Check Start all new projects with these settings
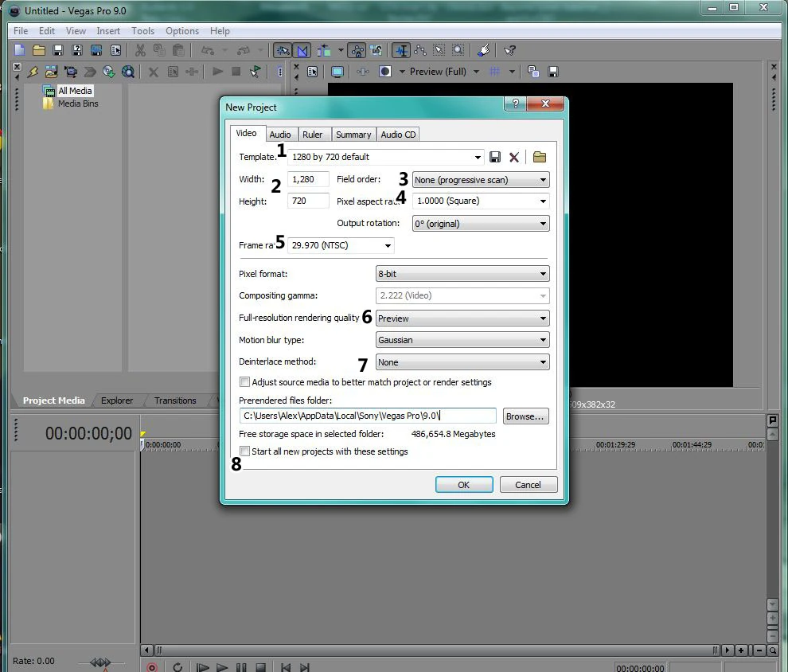 (x=245, y=451)
